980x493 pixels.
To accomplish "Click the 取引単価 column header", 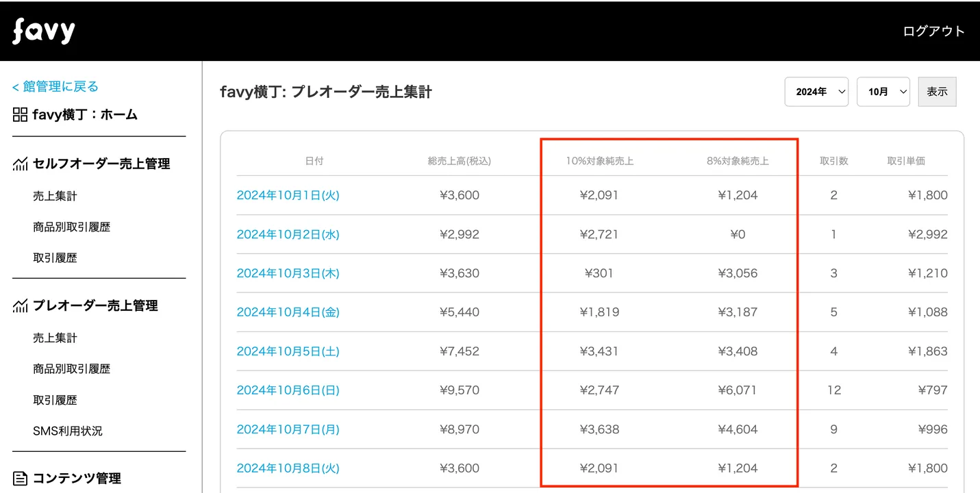I will click(x=906, y=161).
